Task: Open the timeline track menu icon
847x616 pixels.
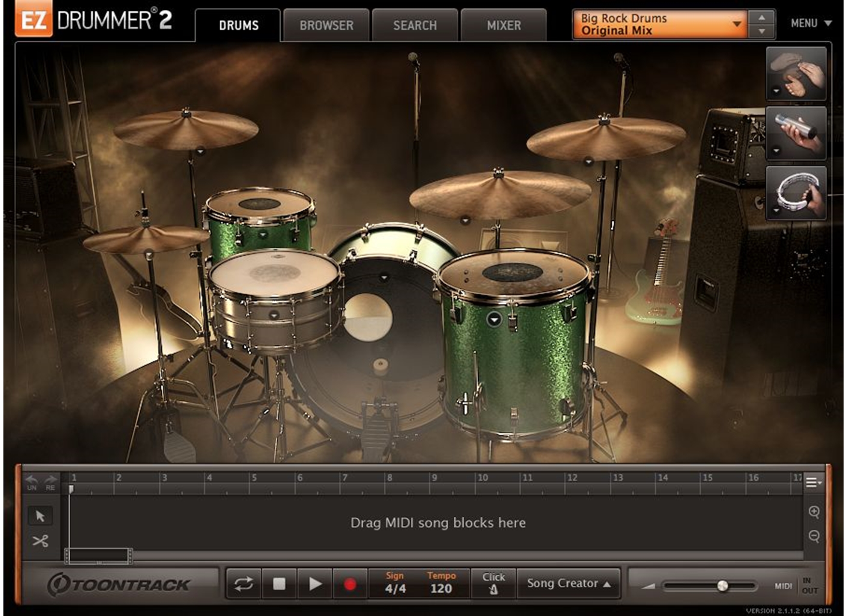Action: (813, 483)
